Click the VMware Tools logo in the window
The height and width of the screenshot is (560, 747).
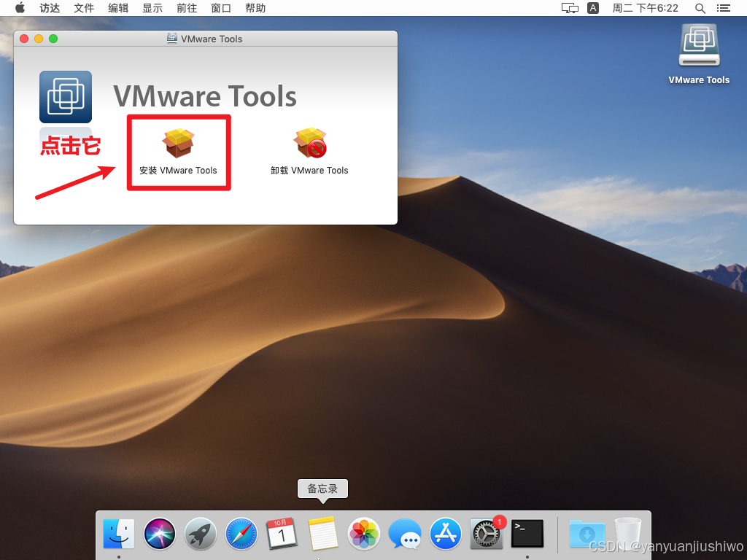66,97
